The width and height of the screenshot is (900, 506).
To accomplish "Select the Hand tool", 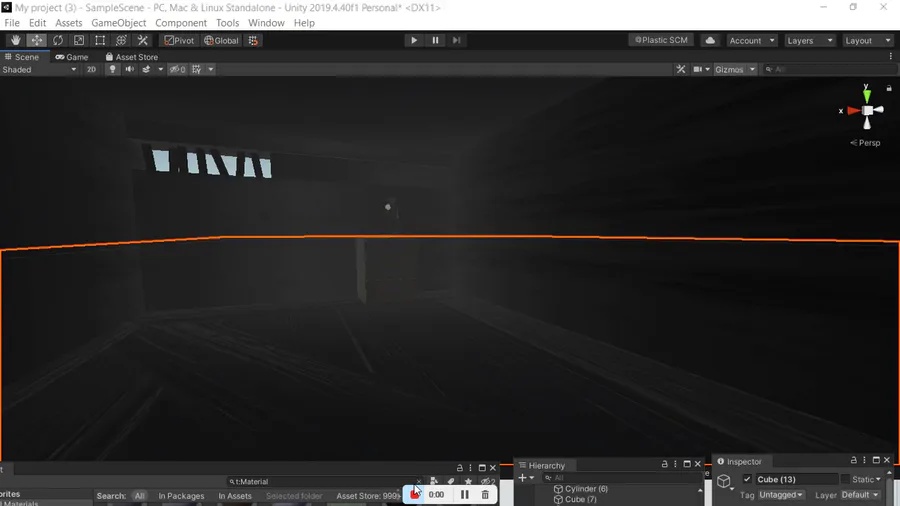I will tap(15, 40).
